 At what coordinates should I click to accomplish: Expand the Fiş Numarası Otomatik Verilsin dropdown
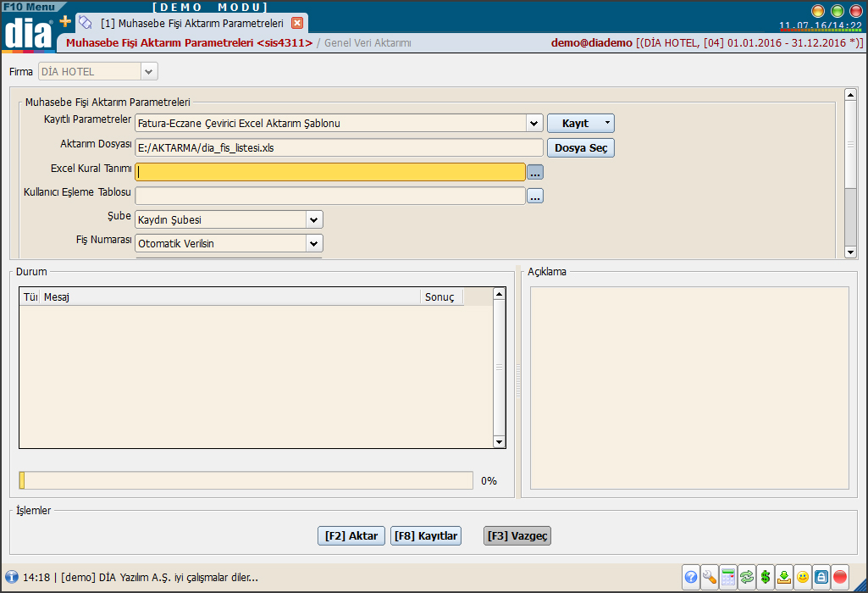[314, 244]
